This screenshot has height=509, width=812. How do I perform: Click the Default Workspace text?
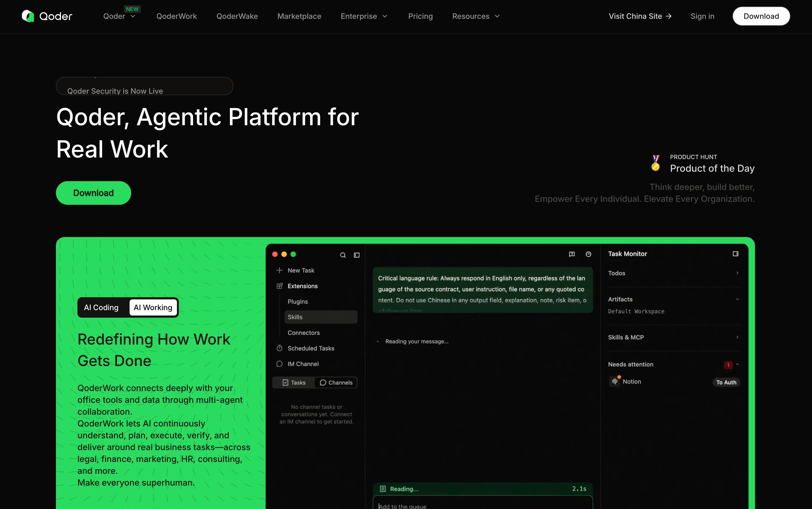pos(636,311)
